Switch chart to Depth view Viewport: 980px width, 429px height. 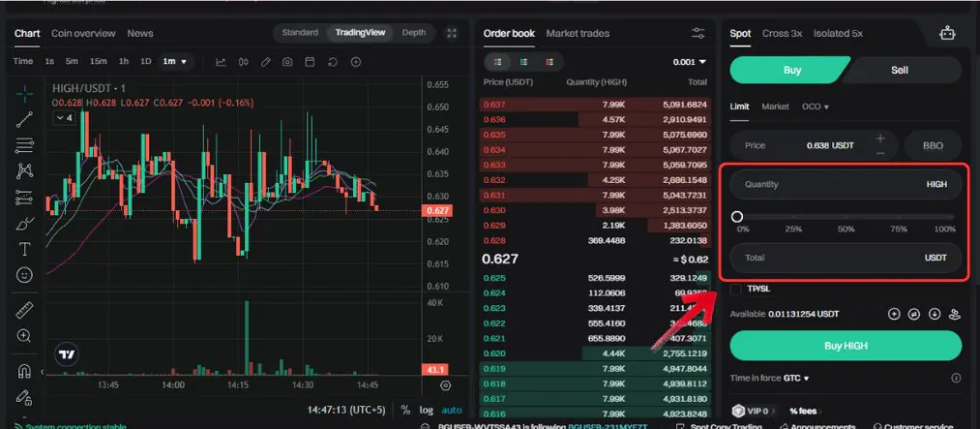point(414,33)
